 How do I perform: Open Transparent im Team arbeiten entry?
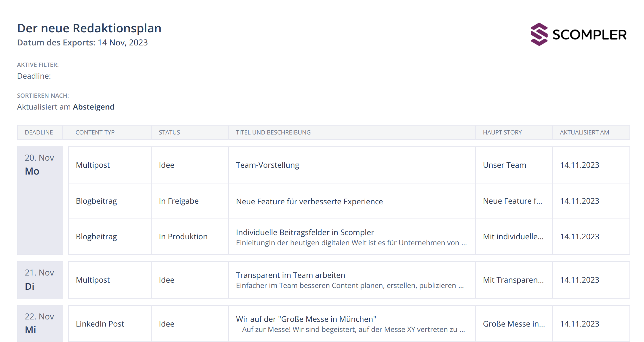pos(290,275)
